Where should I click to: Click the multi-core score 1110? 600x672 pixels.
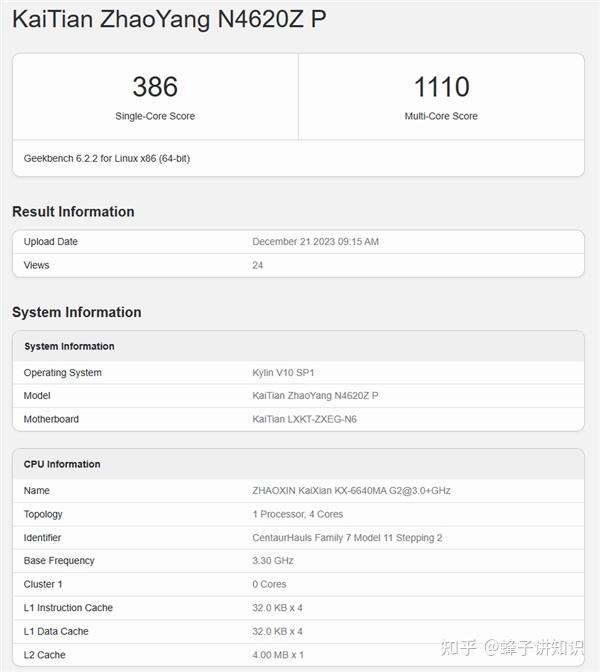441,87
